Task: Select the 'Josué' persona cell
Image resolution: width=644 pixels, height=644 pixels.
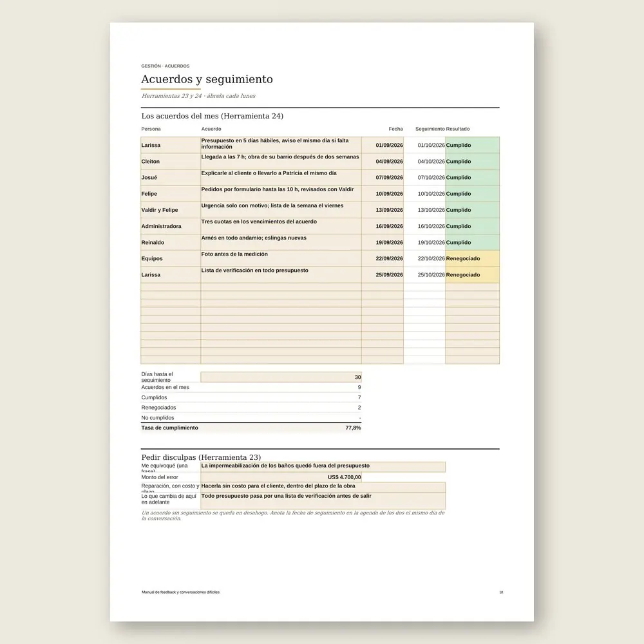Action: (x=171, y=178)
